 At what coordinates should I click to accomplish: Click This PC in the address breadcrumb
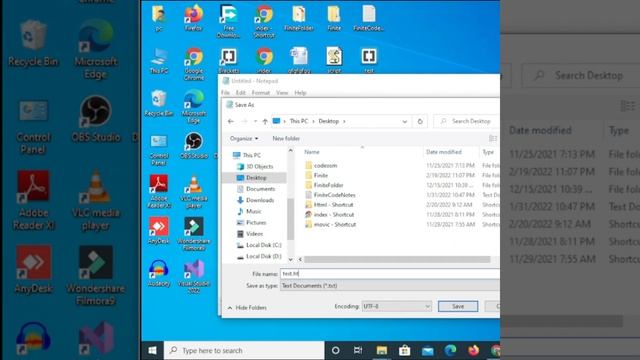[x=299, y=121]
